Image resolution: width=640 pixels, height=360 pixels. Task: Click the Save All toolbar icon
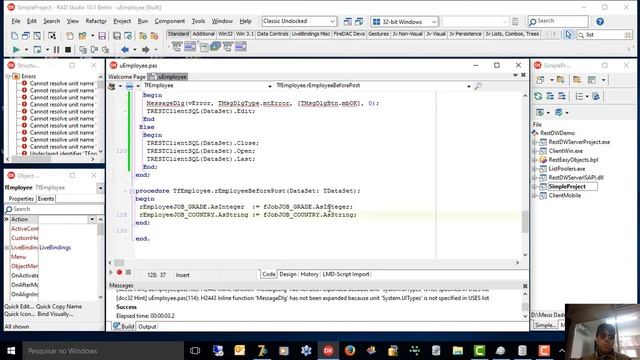coord(117,36)
